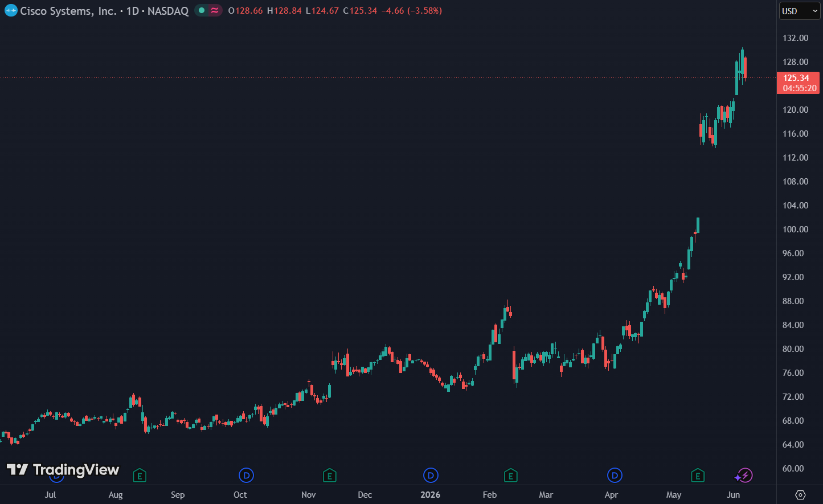Open the TradingView logo link

[63, 469]
